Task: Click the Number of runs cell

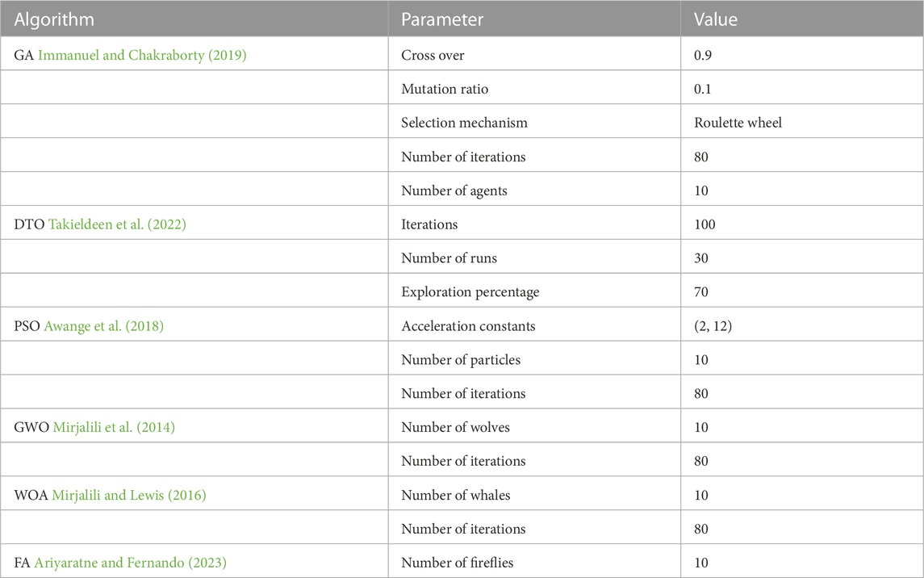Action: click(x=534, y=257)
